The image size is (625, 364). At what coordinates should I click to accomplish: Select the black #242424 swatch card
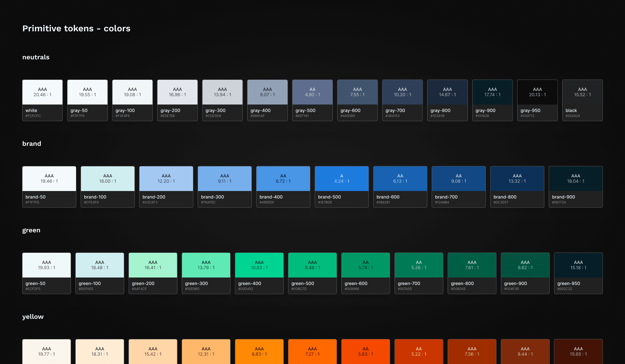pos(582,100)
